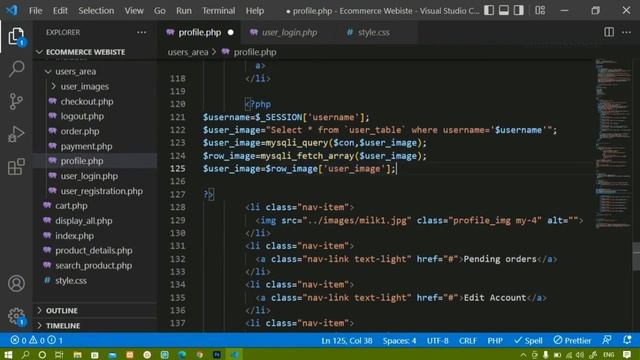This screenshot has width=640, height=360.
Task: Open the View menu
Action: [x=134, y=11]
